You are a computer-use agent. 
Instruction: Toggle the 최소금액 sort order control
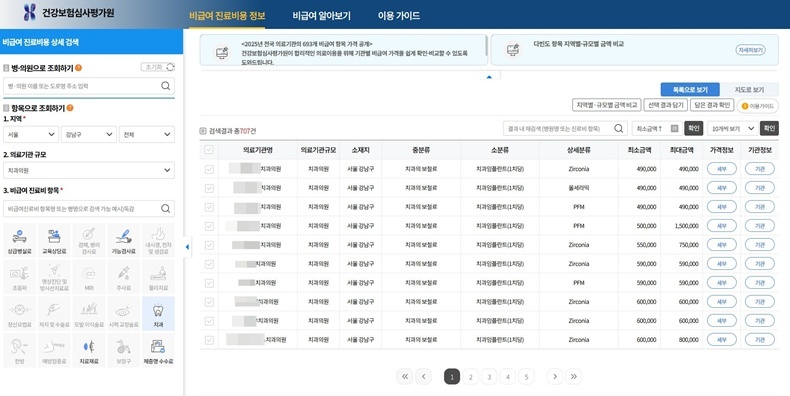point(657,128)
